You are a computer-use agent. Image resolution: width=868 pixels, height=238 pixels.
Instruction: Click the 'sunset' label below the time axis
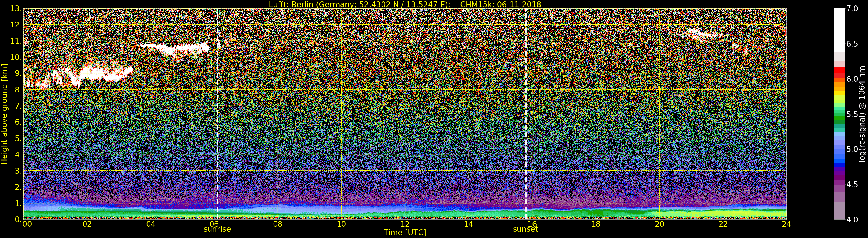(x=525, y=229)
